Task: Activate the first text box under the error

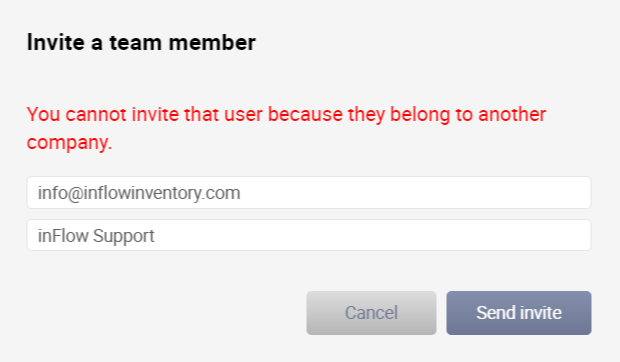Action: coord(309,192)
